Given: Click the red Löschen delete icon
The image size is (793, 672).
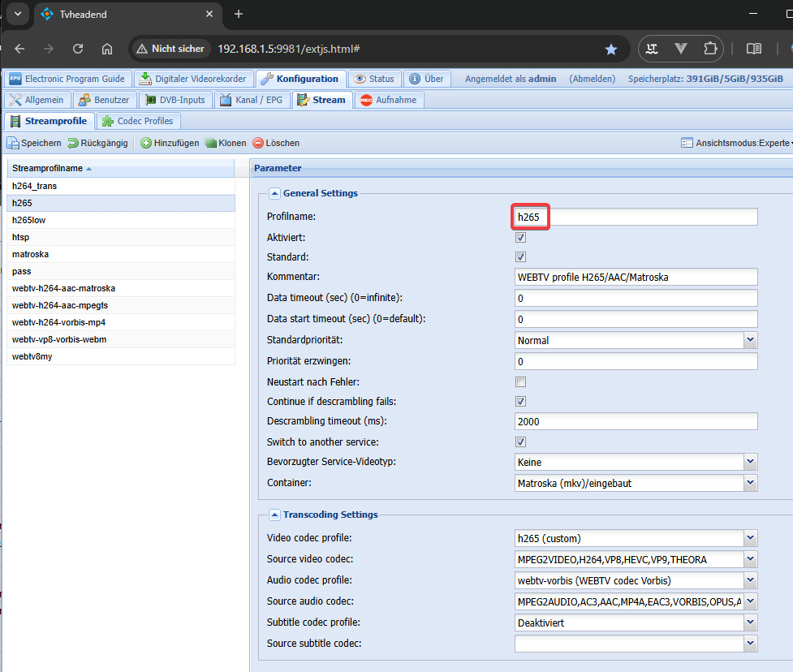Looking at the screenshot, I should pos(258,143).
